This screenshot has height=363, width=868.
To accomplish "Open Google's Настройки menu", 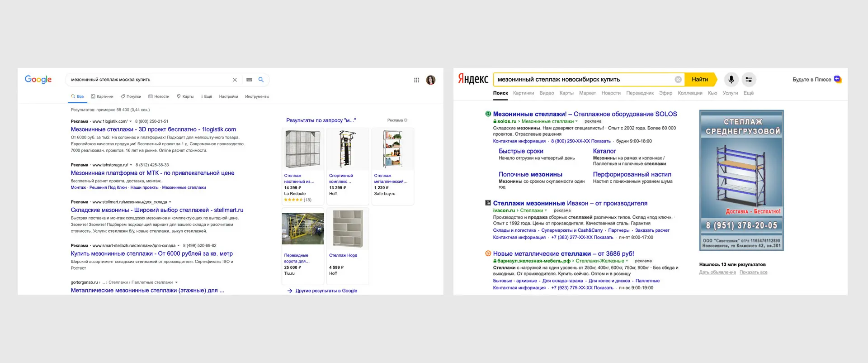I will point(228,96).
